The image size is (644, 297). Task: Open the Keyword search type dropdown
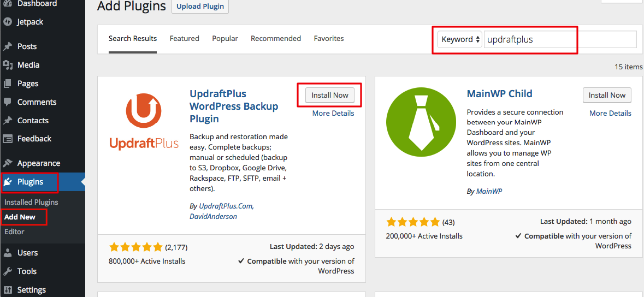(x=459, y=39)
